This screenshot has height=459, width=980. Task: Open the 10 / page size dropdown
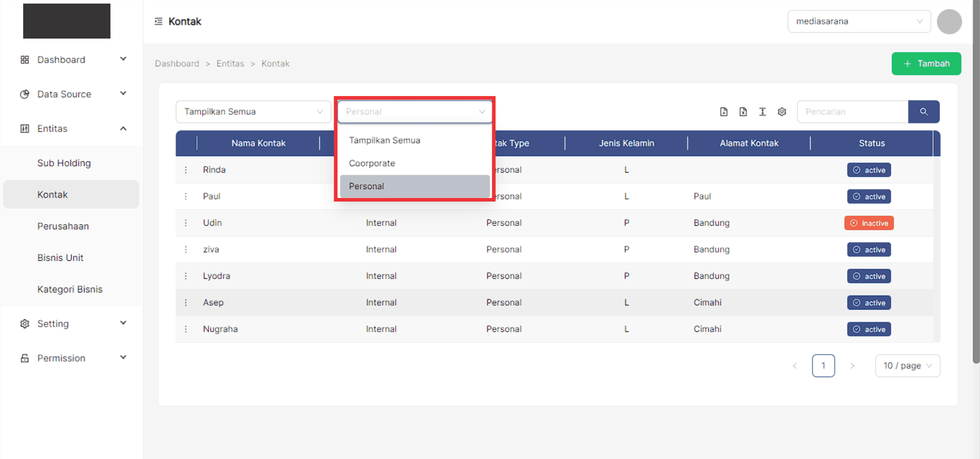click(x=907, y=365)
